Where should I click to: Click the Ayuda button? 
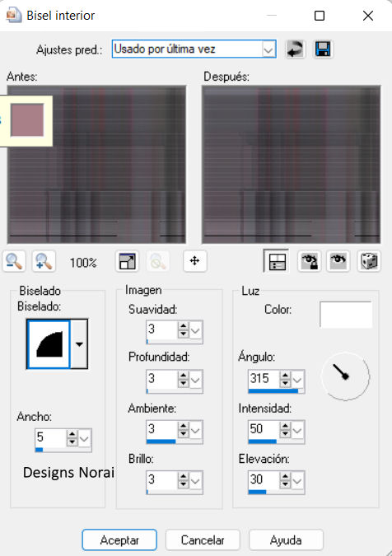pos(286,540)
